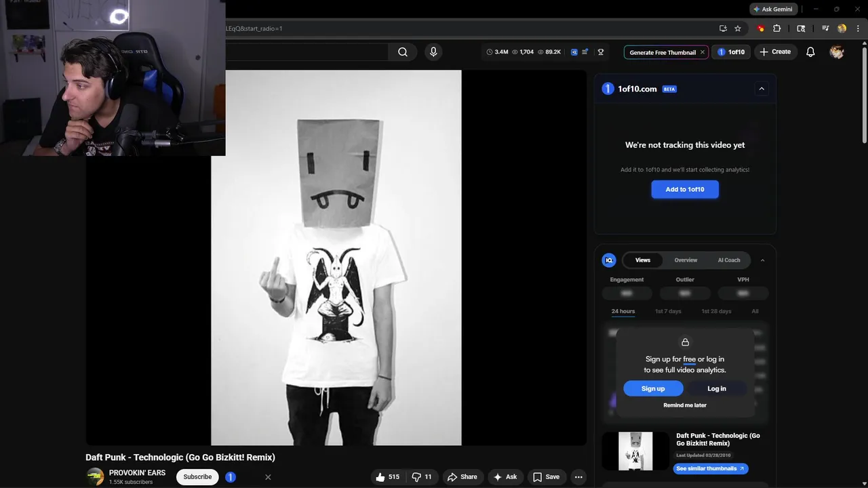Screen dimensions: 868x488
Task: Open the YouTube account avatar menu
Action: [837, 52]
